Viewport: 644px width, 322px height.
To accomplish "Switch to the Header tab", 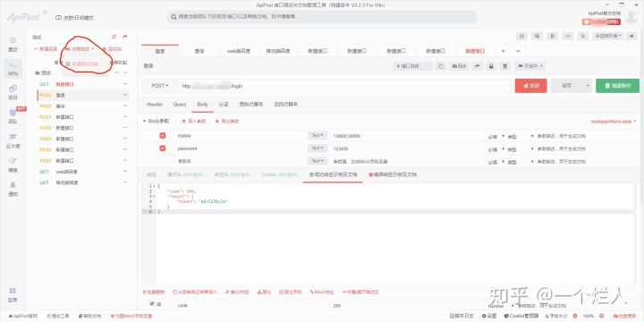I will pos(155,105).
